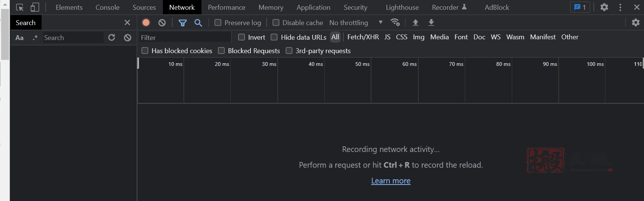
Task: Toggle the filter funnel icon
Action: 182,23
